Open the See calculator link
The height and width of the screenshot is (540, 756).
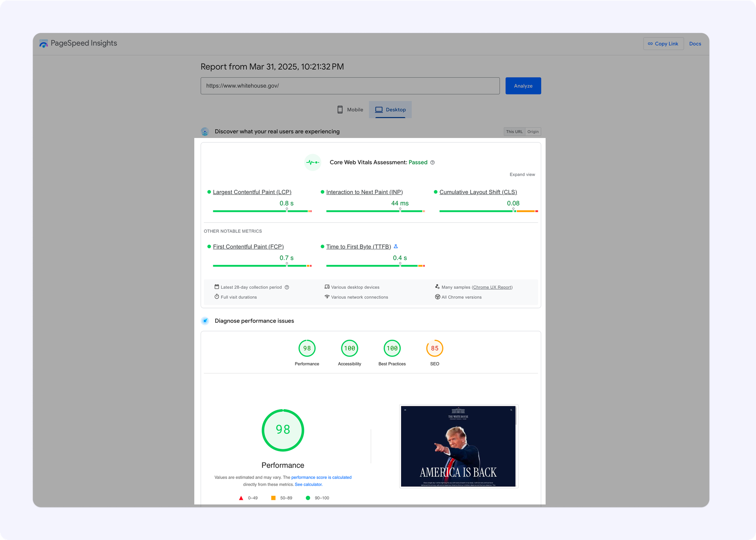(308, 484)
